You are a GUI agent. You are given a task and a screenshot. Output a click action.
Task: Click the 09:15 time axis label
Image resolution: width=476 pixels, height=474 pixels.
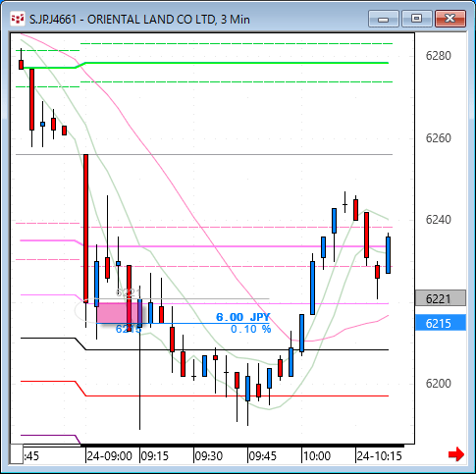pyautogui.click(x=155, y=456)
